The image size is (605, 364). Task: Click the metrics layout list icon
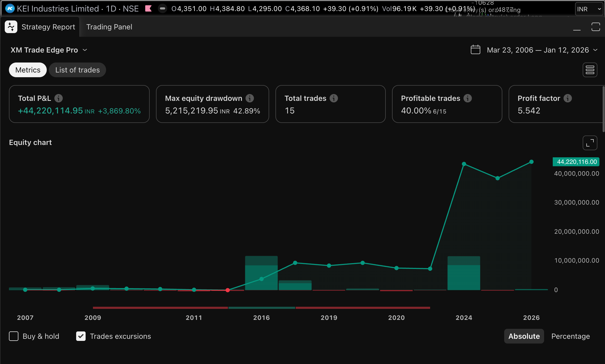tap(590, 70)
